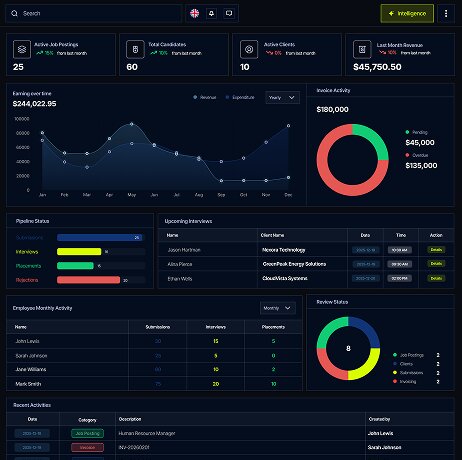
Task: Click the INV-20260201 description
Action: point(134,447)
